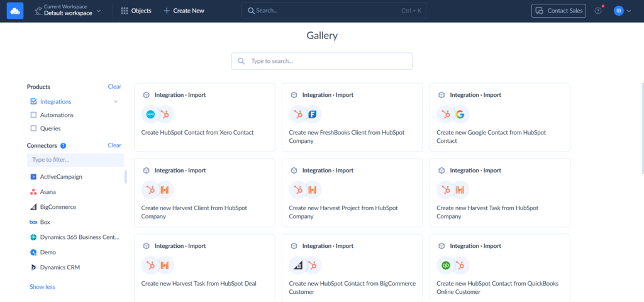The height and width of the screenshot is (302, 644).
Task: Click the Gallery search field
Action: tap(322, 61)
